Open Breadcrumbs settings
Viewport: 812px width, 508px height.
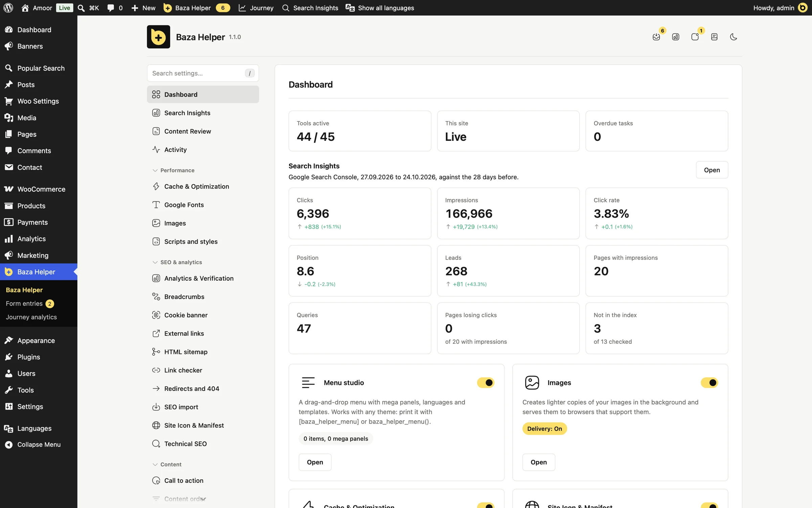(203, 297)
